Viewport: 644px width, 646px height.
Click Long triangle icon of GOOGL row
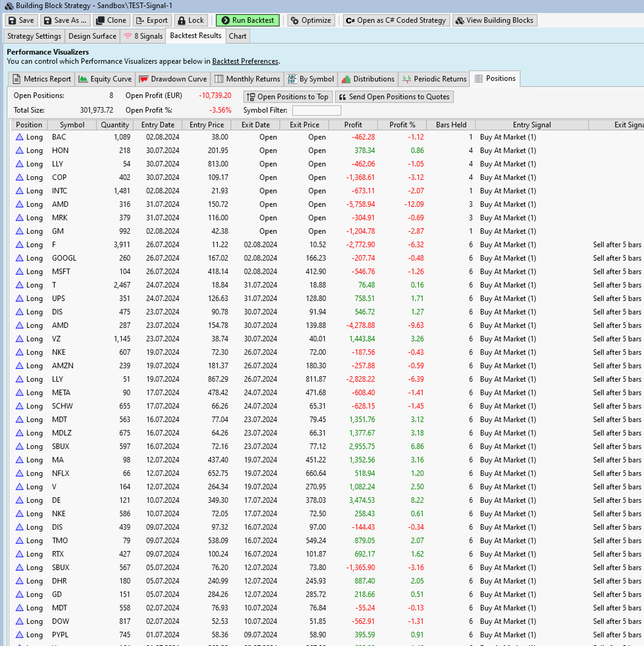click(19, 258)
